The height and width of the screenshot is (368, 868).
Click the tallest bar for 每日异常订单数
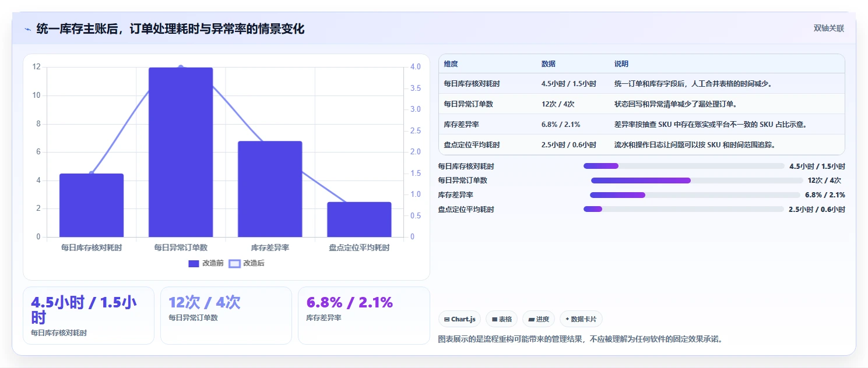181,152
